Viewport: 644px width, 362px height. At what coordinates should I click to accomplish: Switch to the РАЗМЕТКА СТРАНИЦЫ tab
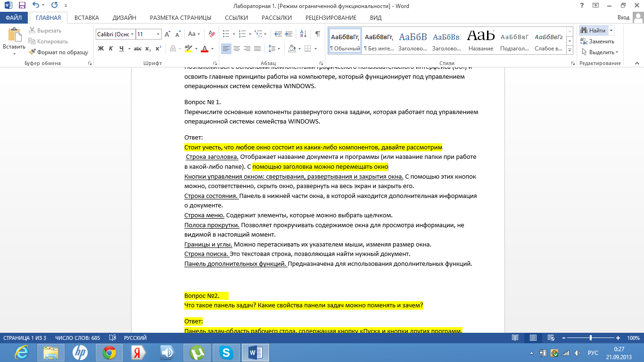181,18
